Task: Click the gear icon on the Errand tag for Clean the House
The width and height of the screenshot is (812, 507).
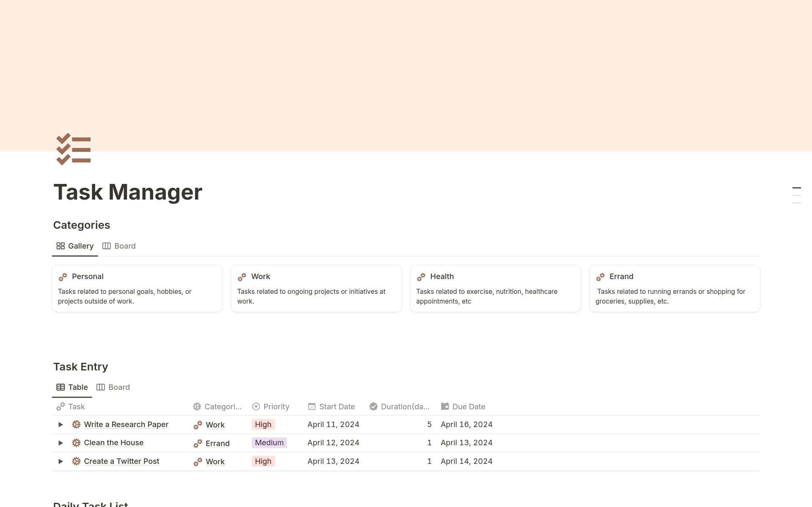Action: click(198, 444)
